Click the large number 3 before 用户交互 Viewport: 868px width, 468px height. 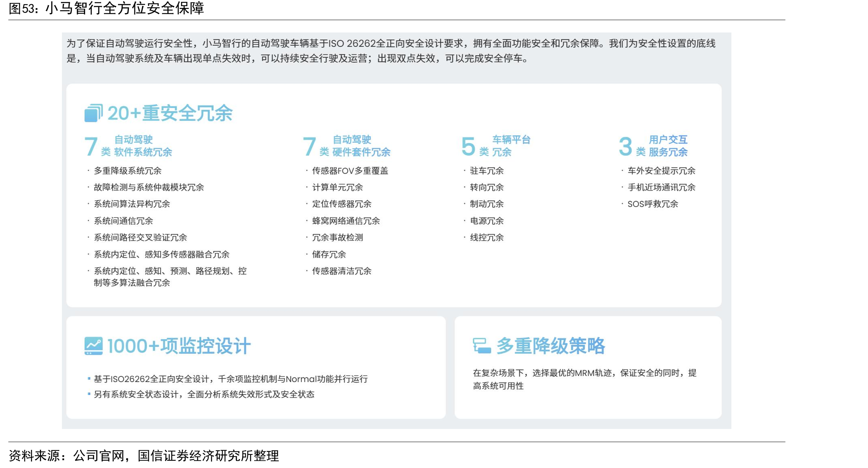coord(625,147)
